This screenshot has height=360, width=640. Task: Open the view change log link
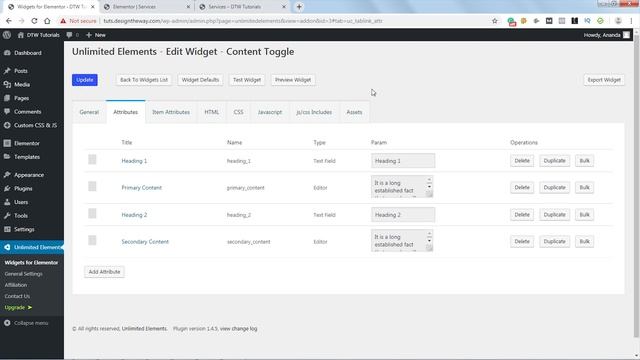click(x=238, y=329)
